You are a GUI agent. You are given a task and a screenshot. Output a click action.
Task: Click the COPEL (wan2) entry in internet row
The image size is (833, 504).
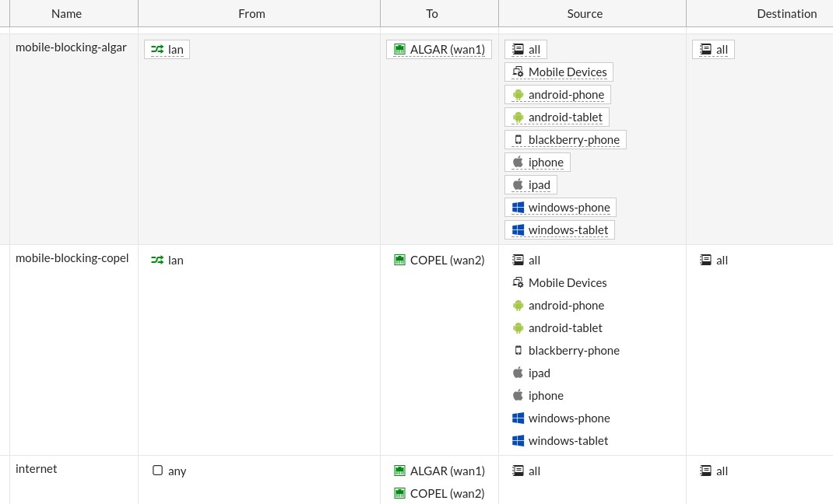(x=447, y=493)
